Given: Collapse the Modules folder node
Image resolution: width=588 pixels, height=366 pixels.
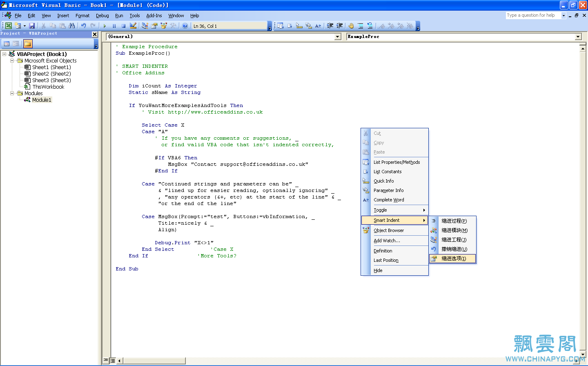Looking at the screenshot, I should coord(12,93).
